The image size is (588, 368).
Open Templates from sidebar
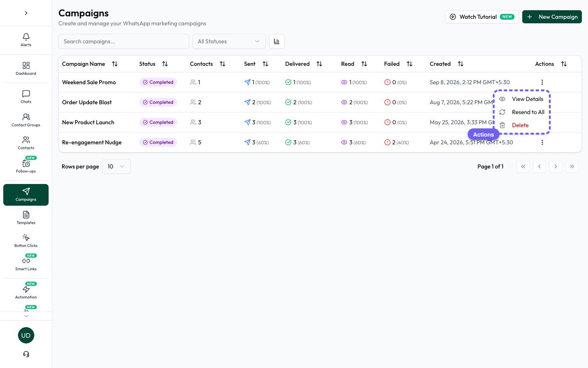[26, 218]
